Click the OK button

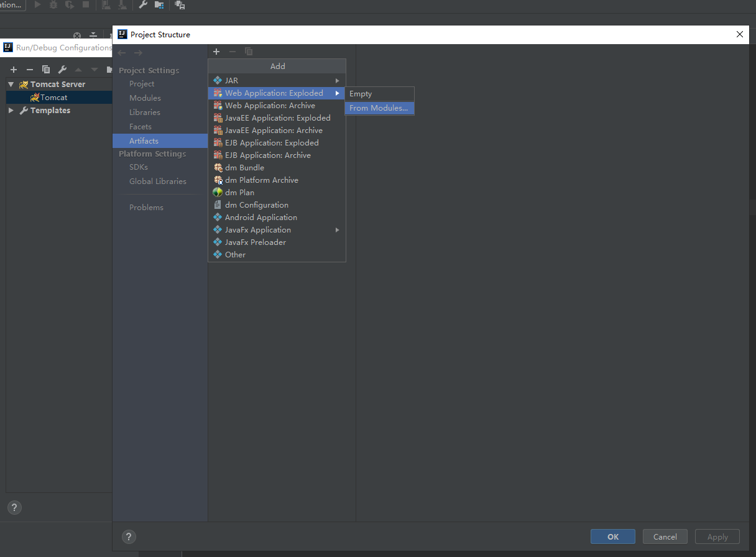[613, 537]
